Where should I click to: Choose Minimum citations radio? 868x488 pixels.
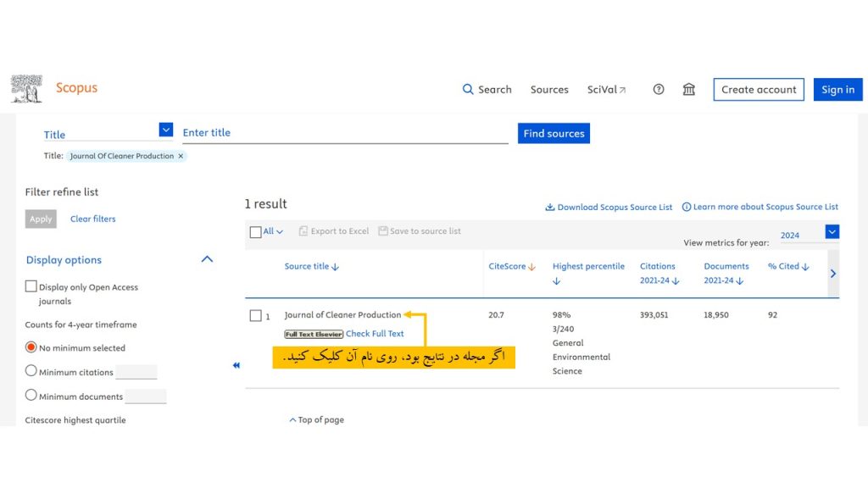(x=31, y=371)
